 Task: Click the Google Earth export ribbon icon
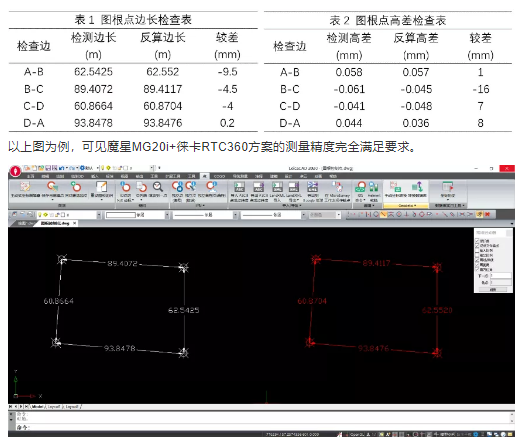coord(312,186)
